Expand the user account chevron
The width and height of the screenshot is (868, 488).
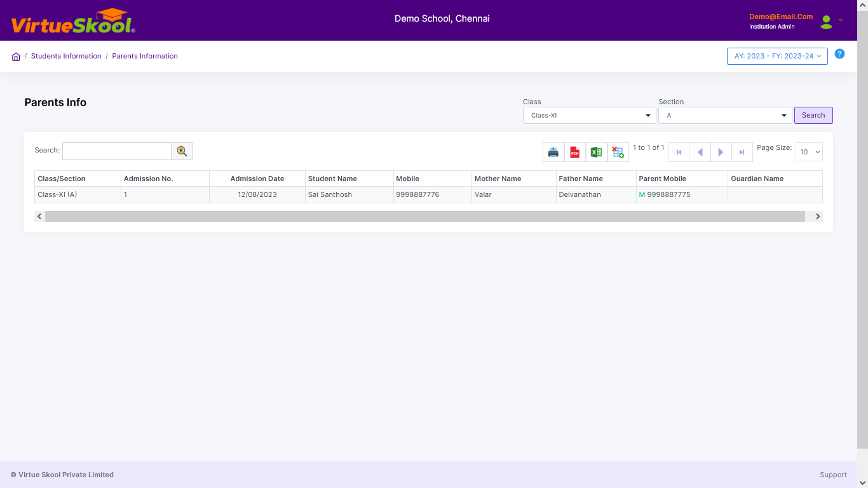841,20
